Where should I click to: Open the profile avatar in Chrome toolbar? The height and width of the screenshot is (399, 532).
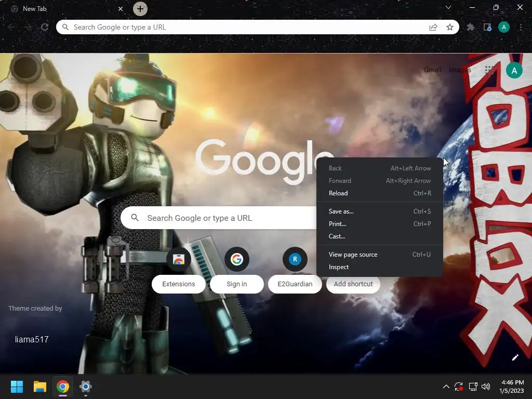click(504, 27)
